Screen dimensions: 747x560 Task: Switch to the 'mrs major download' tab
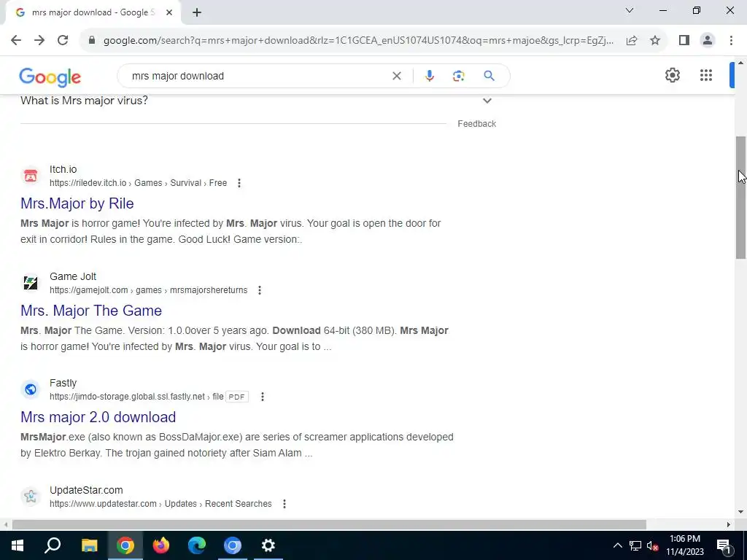pyautogui.click(x=93, y=12)
